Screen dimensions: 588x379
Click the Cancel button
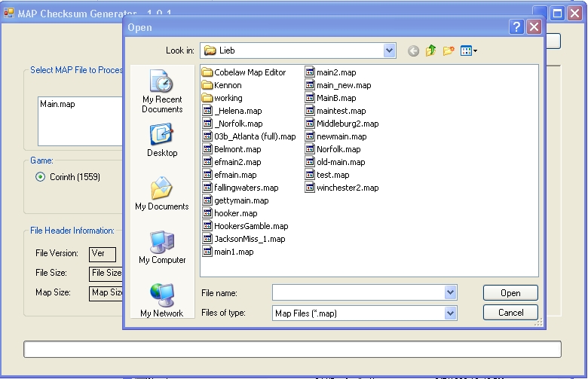pyautogui.click(x=510, y=312)
